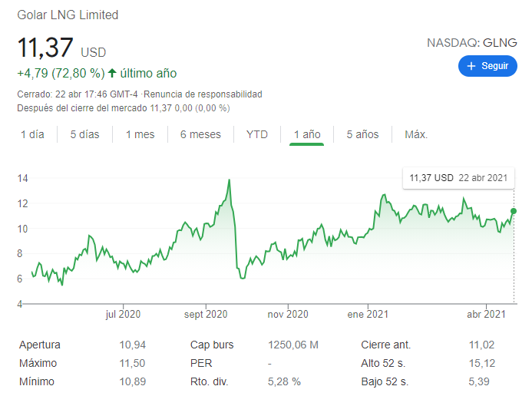Click the Cierre ant. value 11,02
Image resolution: width=532 pixels, height=396 pixels.
coord(482,345)
